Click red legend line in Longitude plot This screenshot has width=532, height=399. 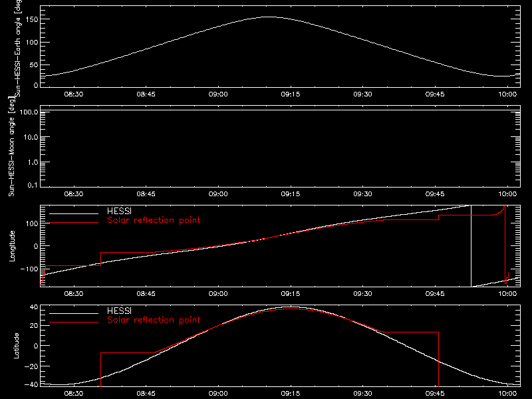pos(74,223)
